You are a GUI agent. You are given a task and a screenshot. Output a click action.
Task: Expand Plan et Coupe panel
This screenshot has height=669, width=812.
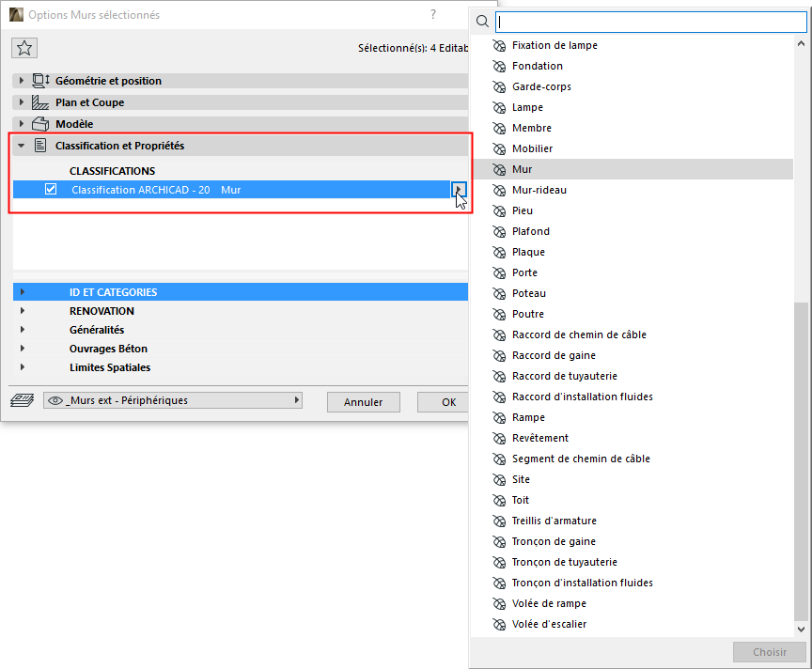click(x=22, y=102)
